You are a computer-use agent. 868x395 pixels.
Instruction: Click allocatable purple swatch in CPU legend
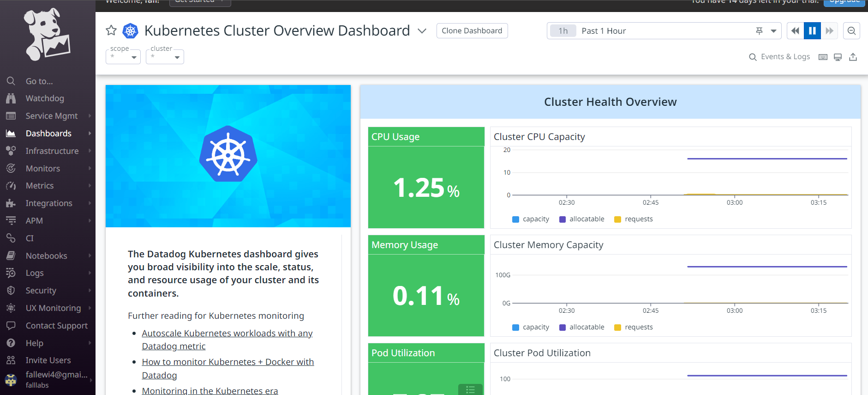tap(563, 219)
